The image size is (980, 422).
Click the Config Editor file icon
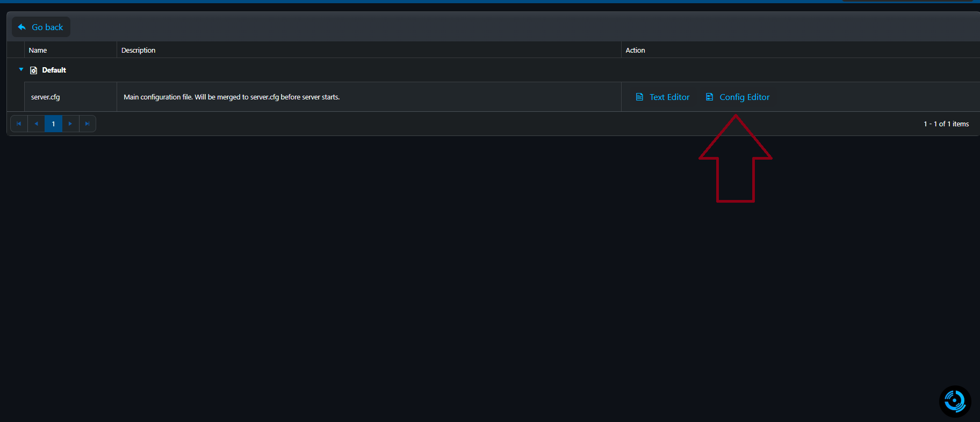pyautogui.click(x=710, y=97)
